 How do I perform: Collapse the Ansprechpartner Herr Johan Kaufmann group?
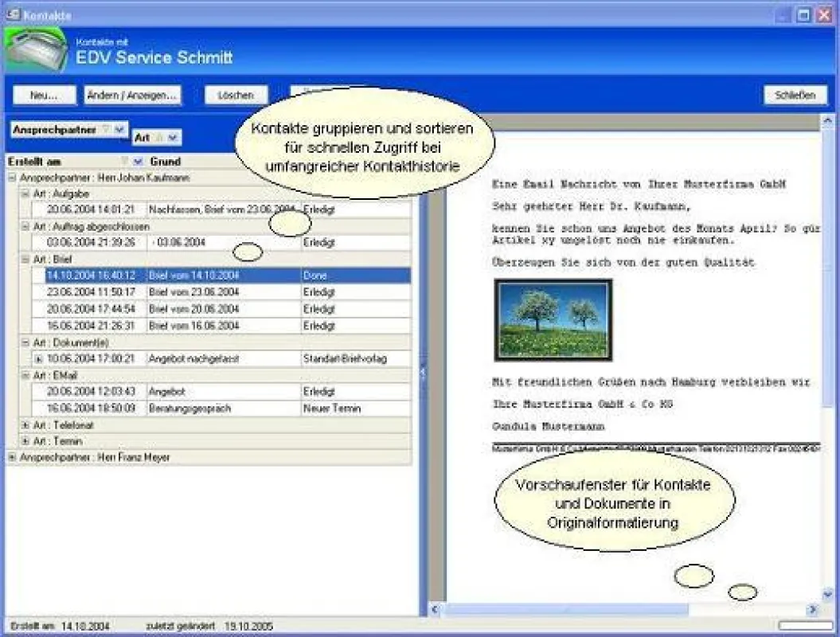12,178
